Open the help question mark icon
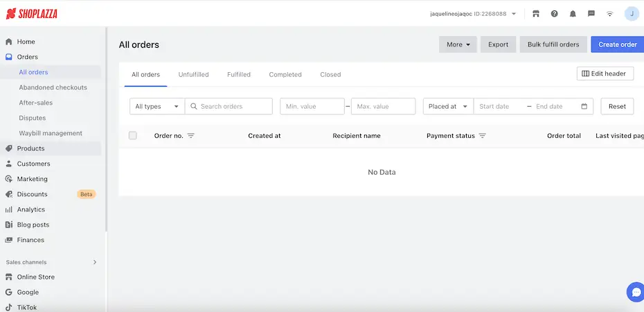 [x=555, y=14]
